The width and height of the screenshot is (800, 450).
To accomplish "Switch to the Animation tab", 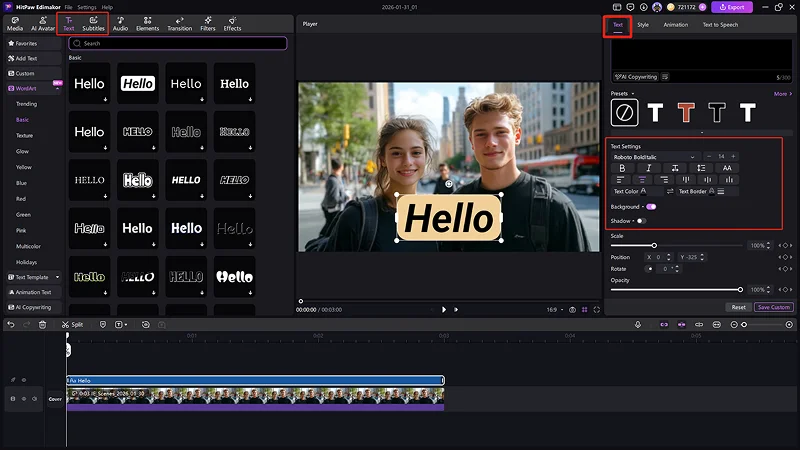I will [676, 24].
